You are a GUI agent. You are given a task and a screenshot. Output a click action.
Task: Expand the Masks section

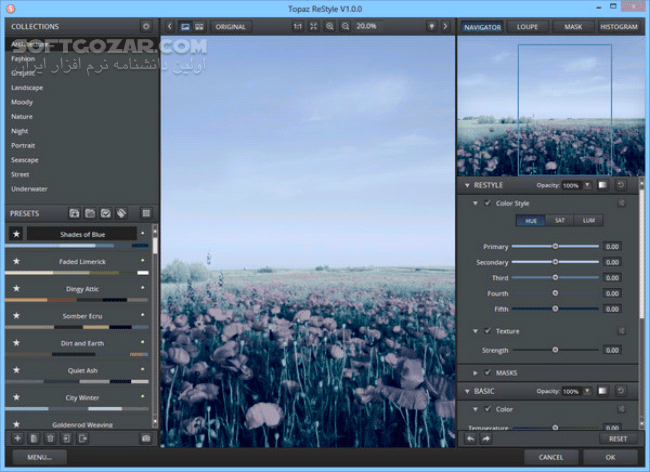pos(475,373)
